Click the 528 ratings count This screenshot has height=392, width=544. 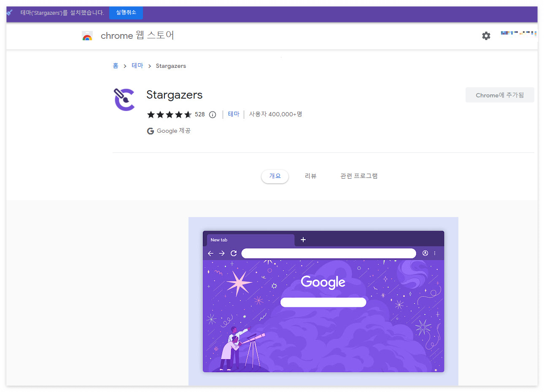200,114
